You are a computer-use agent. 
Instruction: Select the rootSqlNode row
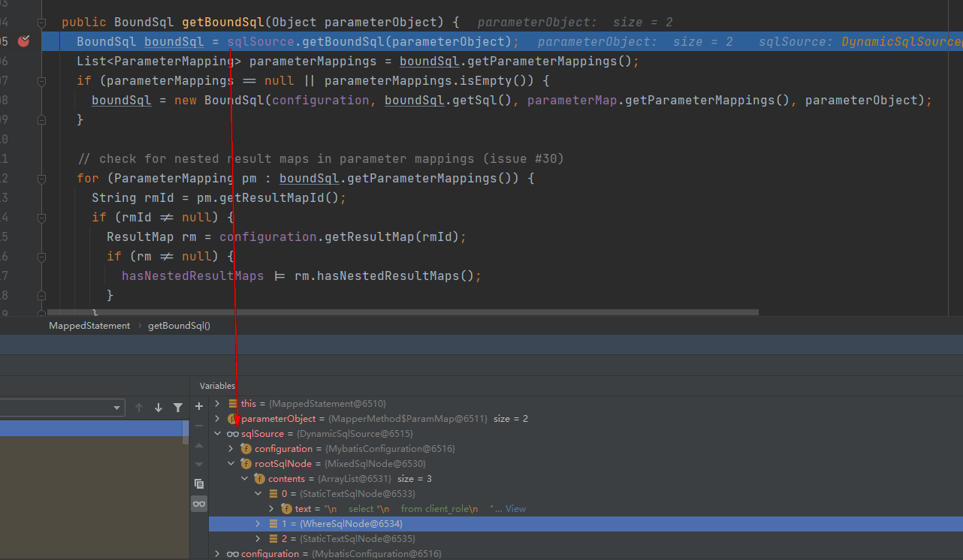(586, 464)
